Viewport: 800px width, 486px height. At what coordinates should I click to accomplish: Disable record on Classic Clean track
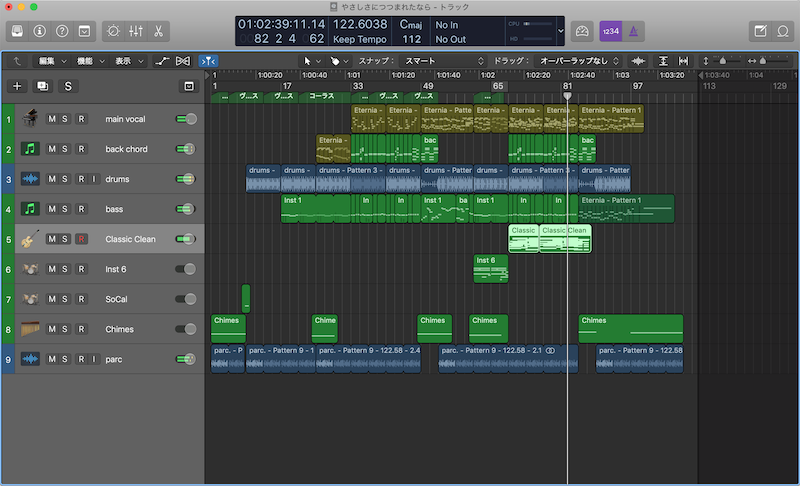81,239
